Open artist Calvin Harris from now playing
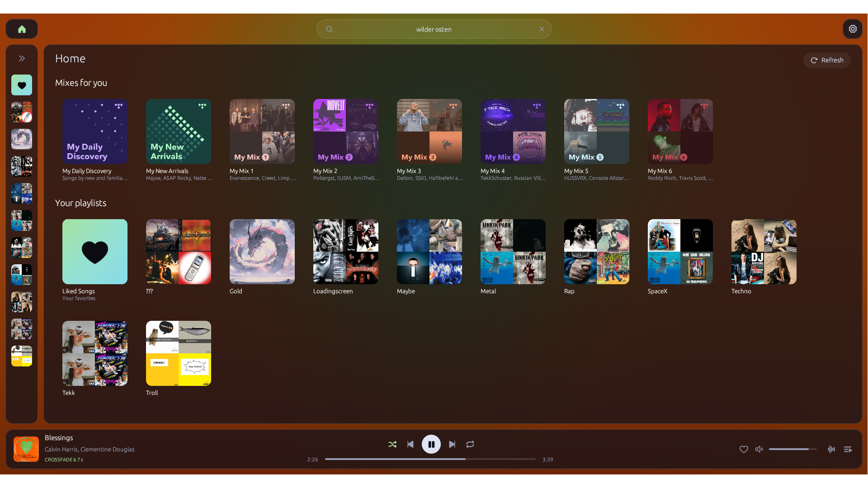Image resolution: width=868 pixels, height=488 pixels. pyautogui.click(x=61, y=449)
